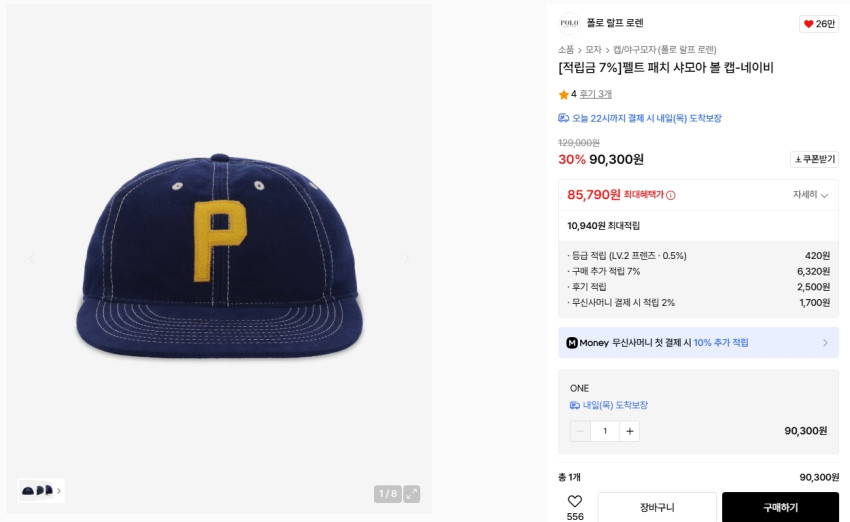Open the 후기 3개 reviews link
The image size is (850, 522).
coord(595,94)
